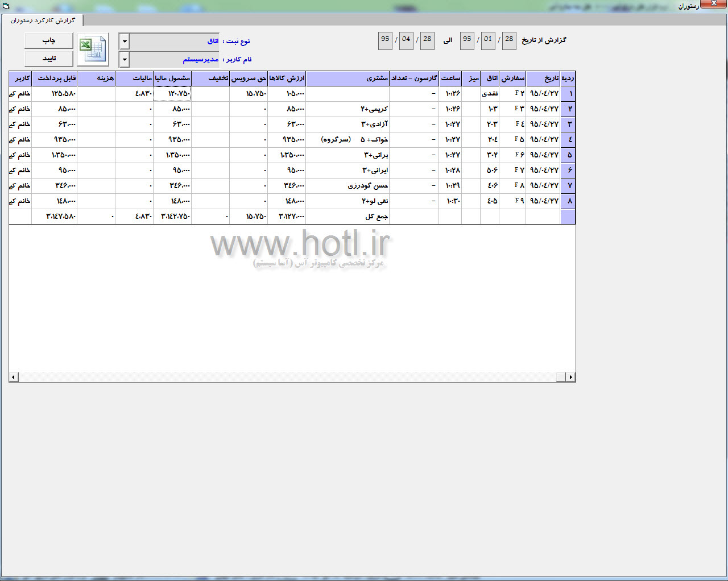Click the start date day field
This screenshot has width=728, height=581.
click(509, 40)
